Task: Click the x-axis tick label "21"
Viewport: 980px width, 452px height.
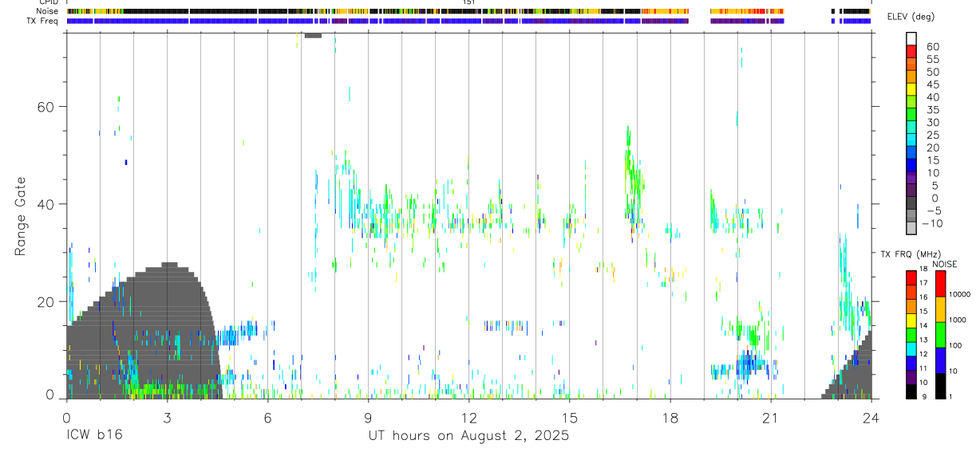Action: pos(771,417)
